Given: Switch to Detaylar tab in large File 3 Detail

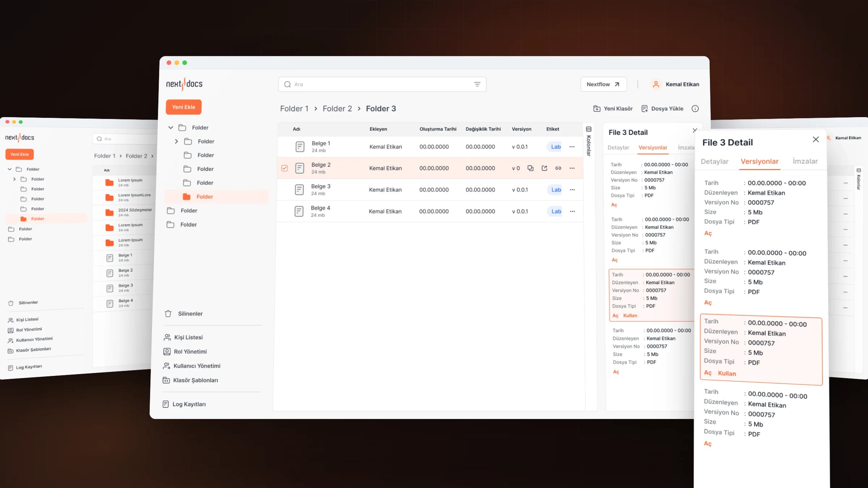Looking at the screenshot, I should pyautogui.click(x=714, y=161).
